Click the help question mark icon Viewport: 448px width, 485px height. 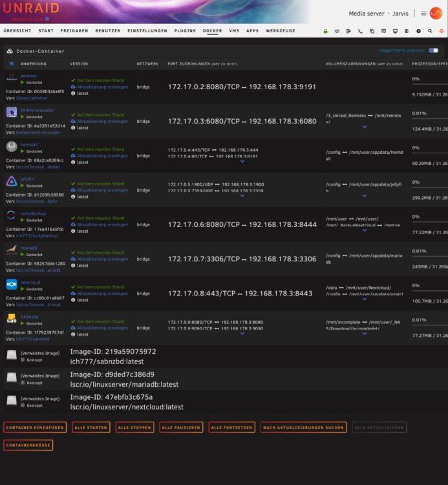click(418, 31)
